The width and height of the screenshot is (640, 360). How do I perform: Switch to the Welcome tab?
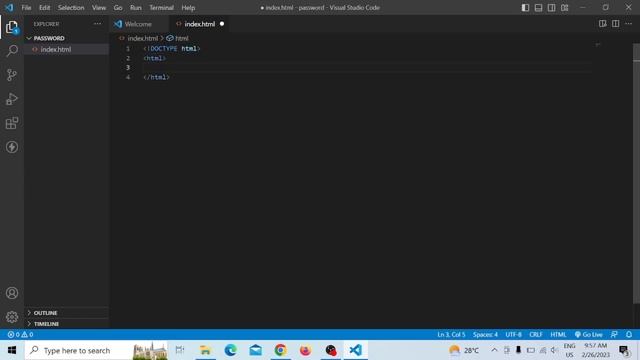point(138,24)
